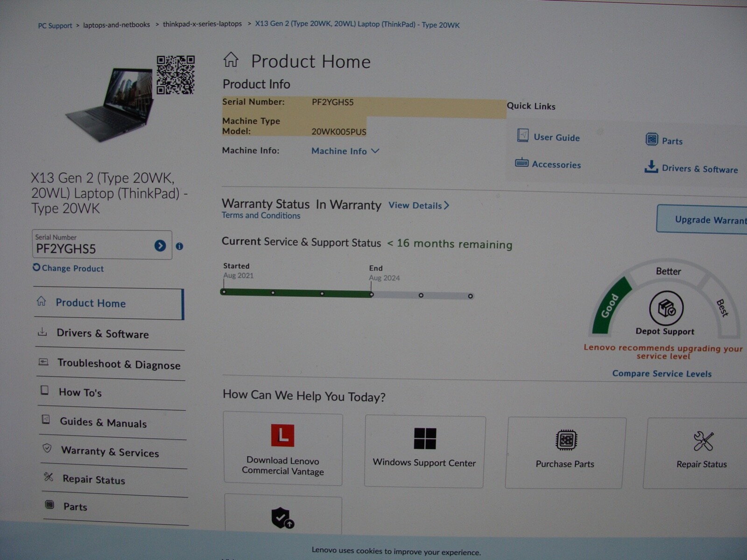Click the X13 Gen 2 breadcrumb link
Image resolution: width=747 pixels, height=560 pixels.
click(x=357, y=24)
